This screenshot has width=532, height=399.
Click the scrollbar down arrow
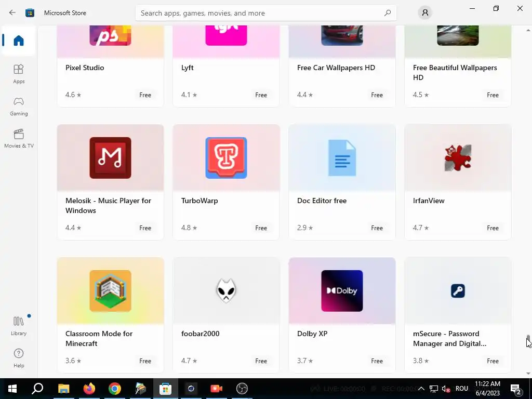click(x=528, y=374)
